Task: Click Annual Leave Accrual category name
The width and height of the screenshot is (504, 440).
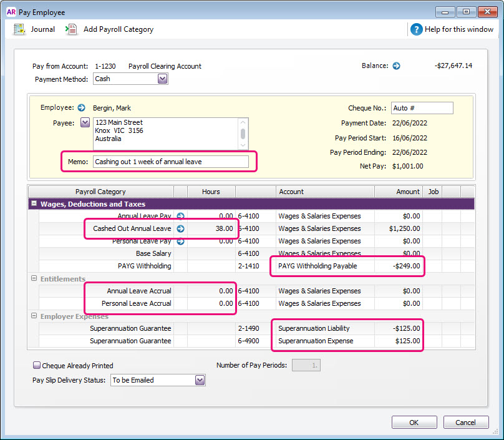Action: (x=139, y=291)
